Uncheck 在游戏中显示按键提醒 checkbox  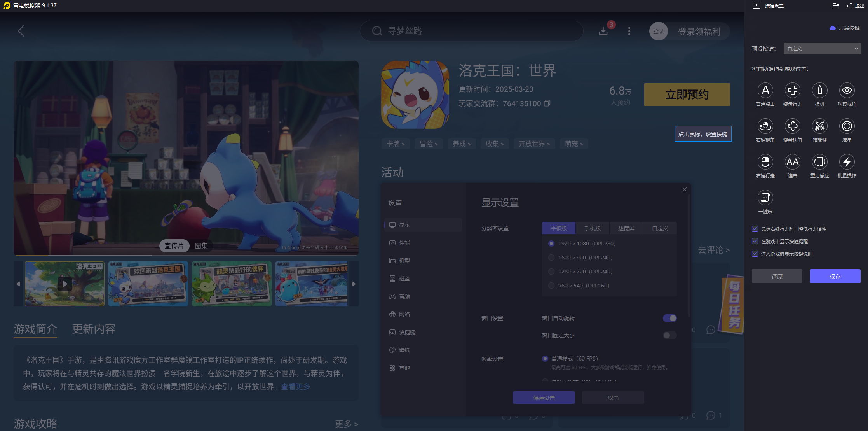point(755,241)
